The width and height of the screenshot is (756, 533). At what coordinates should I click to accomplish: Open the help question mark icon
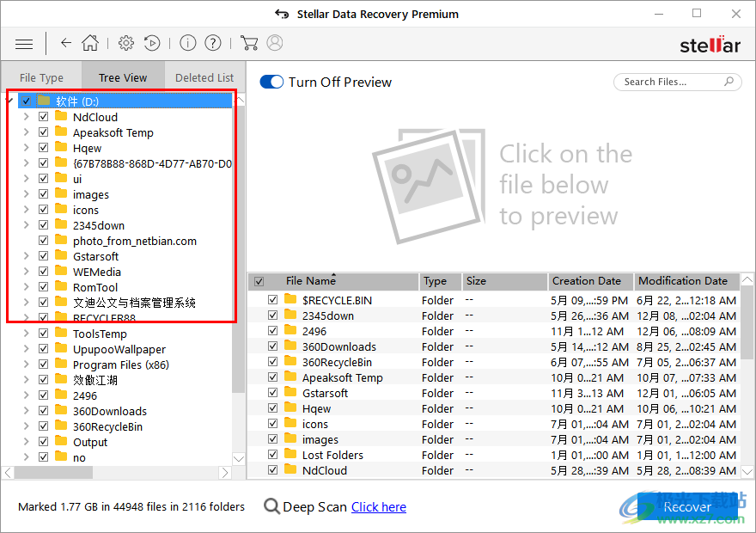(x=213, y=43)
